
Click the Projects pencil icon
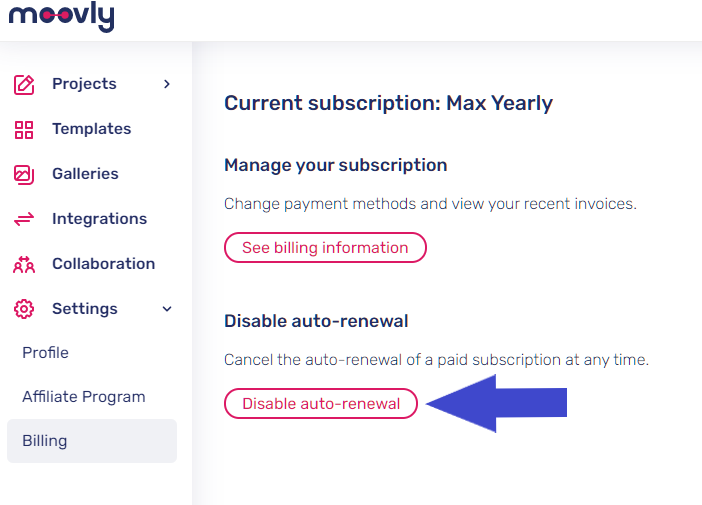(24, 84)
